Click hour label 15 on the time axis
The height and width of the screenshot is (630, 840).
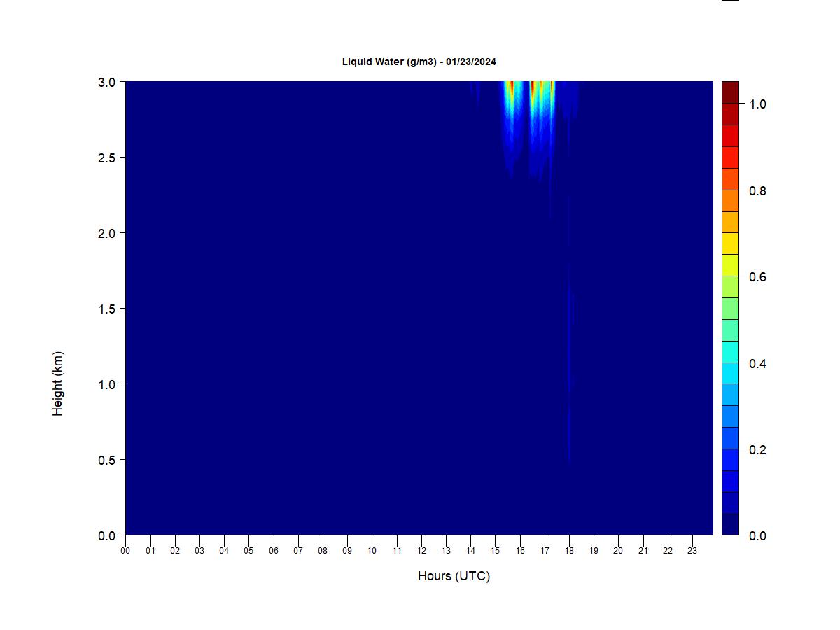point(496,551)
